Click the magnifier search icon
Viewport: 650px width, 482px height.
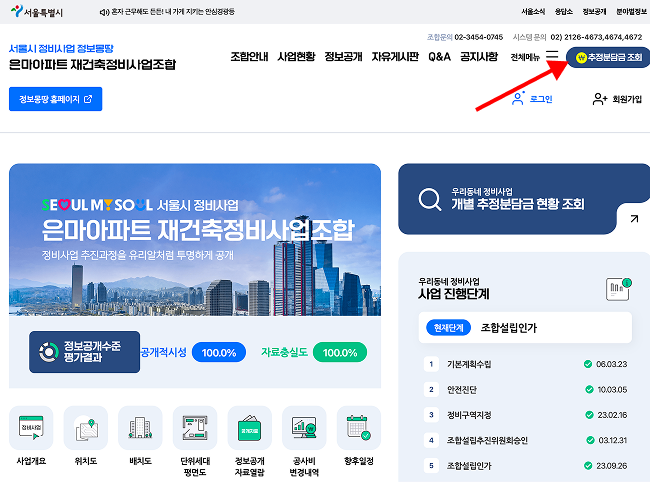tap(429, 200)
